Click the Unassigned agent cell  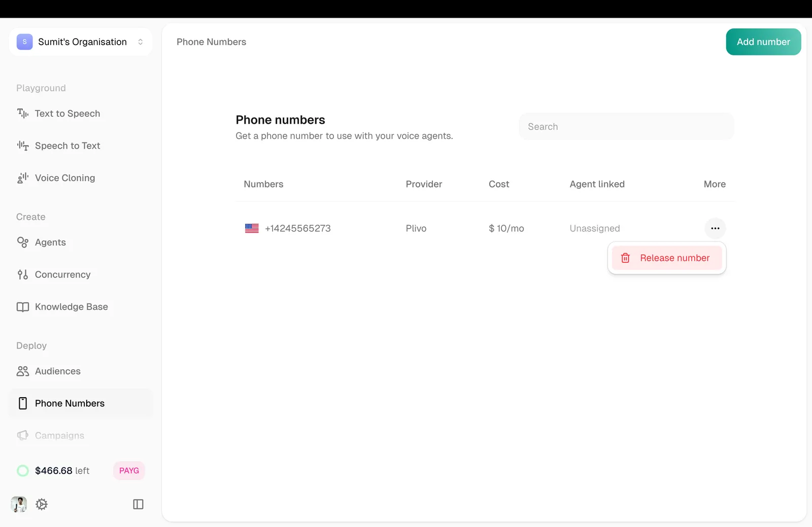(595, 228)
